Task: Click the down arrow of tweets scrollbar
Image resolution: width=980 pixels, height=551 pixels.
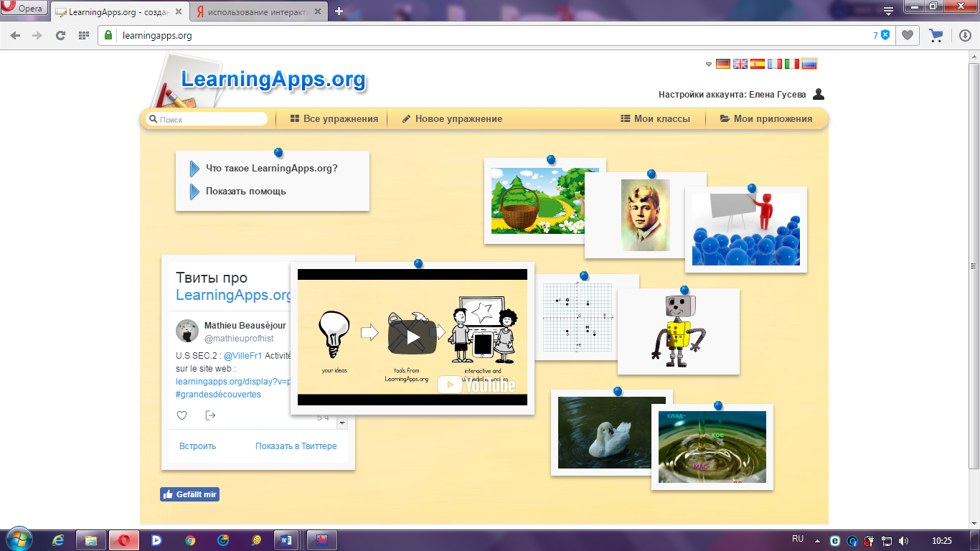Action: pyautogui.click(x=342, y=423)
